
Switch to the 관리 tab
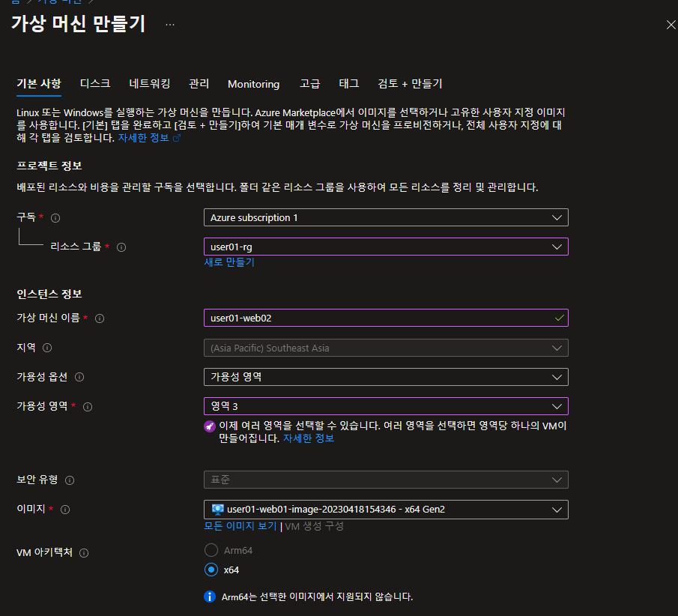point(199,83)
